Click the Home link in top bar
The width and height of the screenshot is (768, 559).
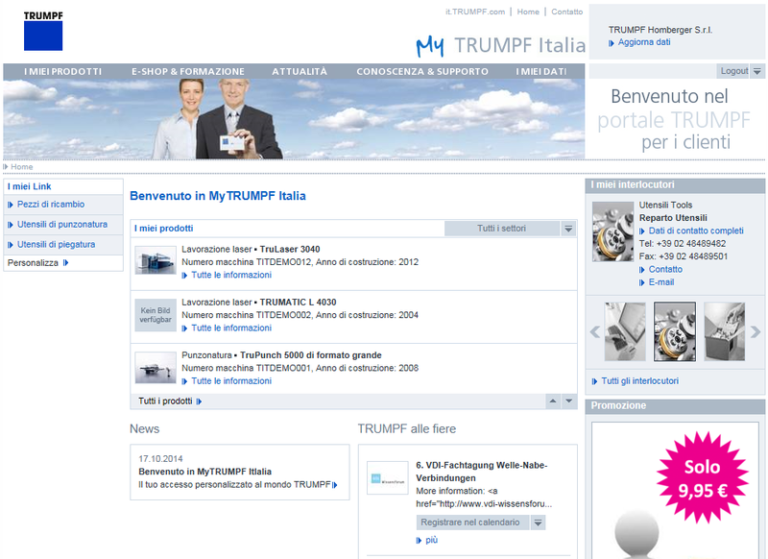pyautogui.click(x=528, y=12)
